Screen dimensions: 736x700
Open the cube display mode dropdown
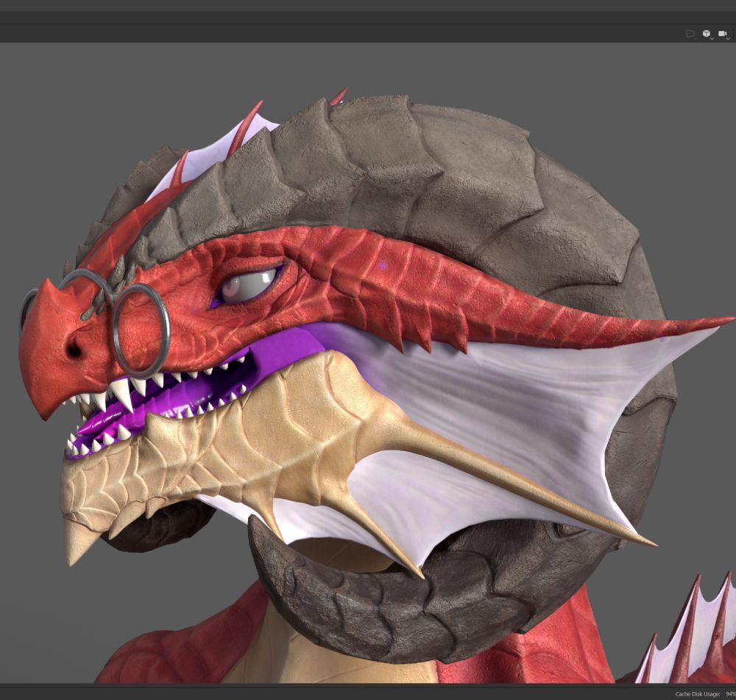(707, 34)
